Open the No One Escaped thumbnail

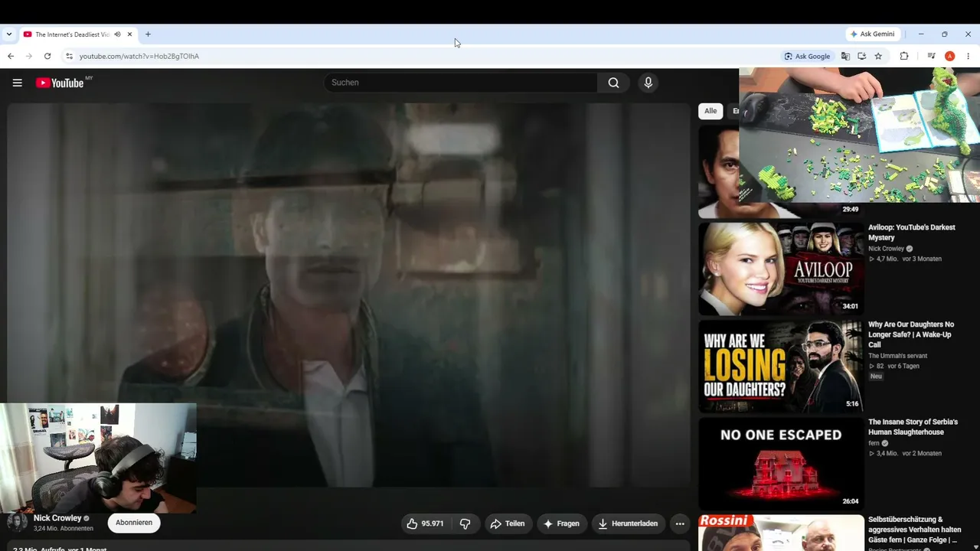[781, 464]
